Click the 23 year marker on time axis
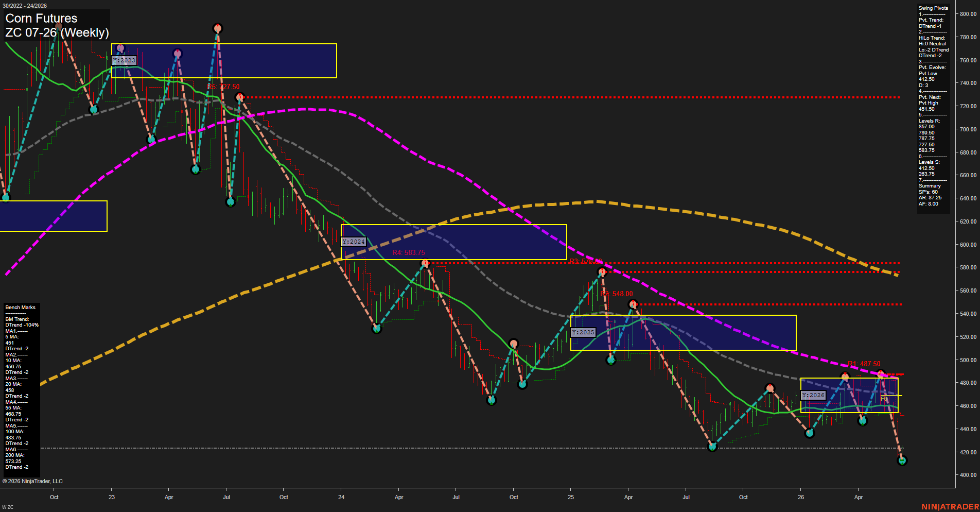Image resolution: width=980 pixels, height=512 pixels. pyautogui.click(x=112, y=498)
